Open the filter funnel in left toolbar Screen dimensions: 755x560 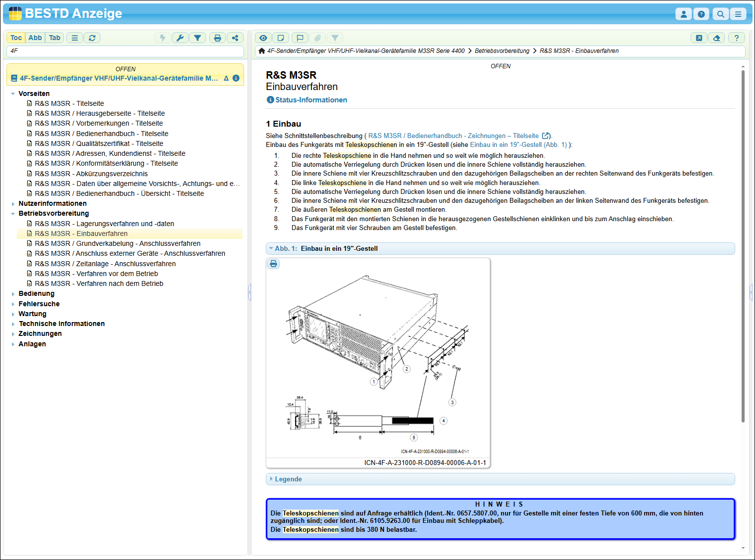pyautogui.click(x=198, y=38)
